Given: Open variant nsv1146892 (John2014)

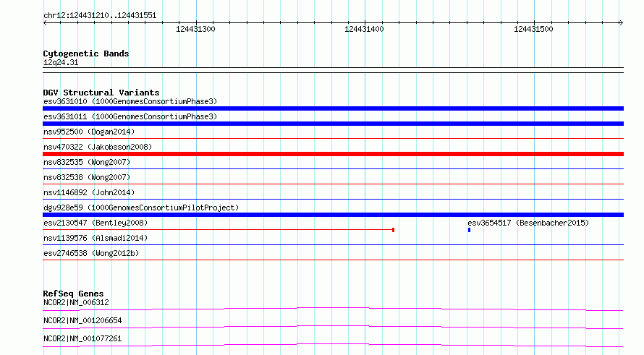Looking at the screenshot, I should pyautogui.click(x=89, y=192).
